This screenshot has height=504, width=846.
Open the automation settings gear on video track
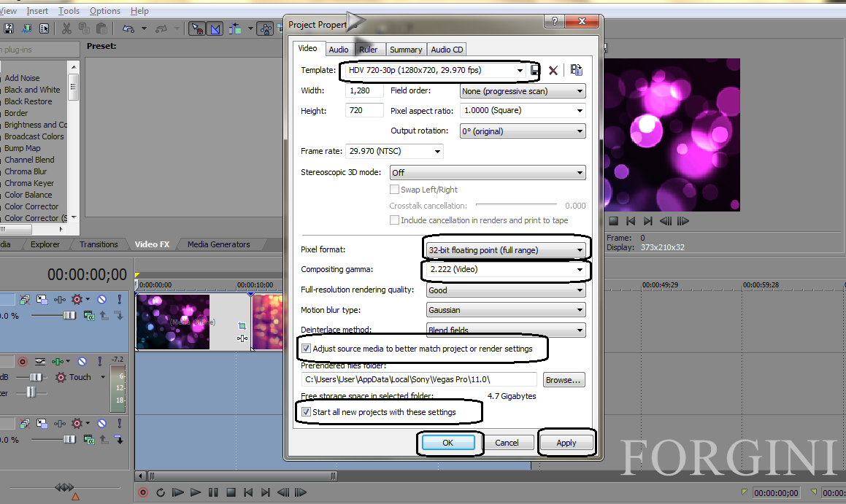click(76, 299)
